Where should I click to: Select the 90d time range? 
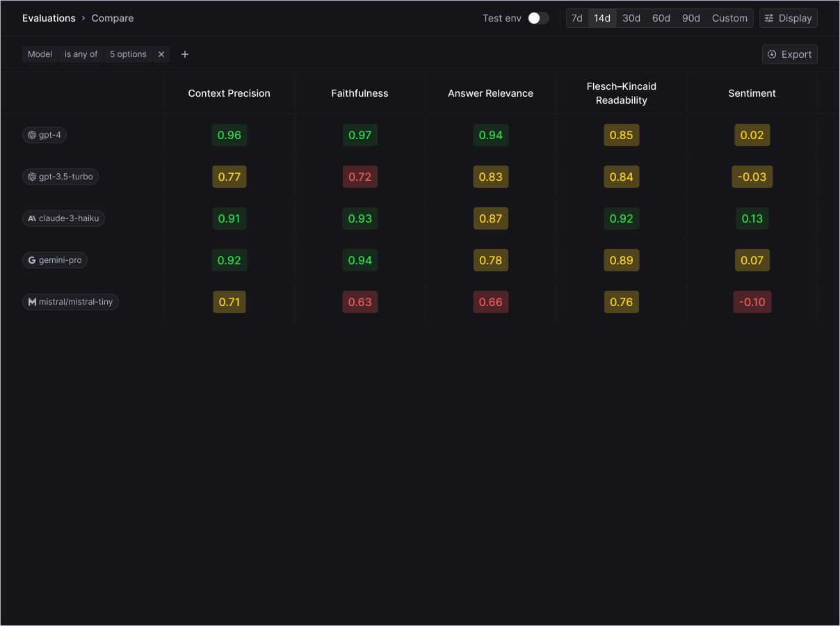691,18
